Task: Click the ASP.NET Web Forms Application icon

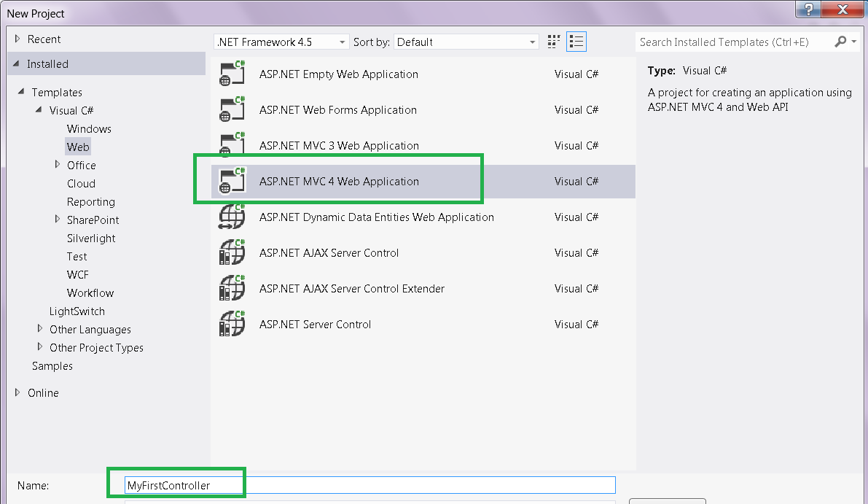Action: pos(232,109)
